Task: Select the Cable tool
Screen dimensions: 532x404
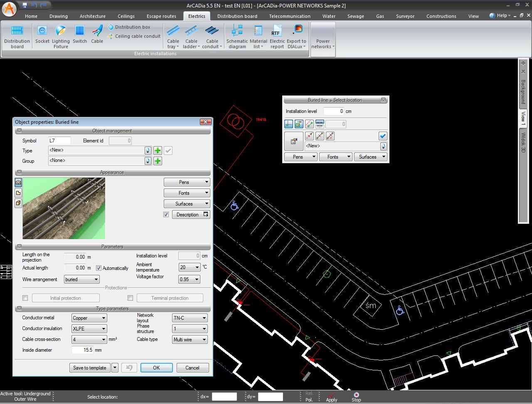Action: tap(97, 31)
